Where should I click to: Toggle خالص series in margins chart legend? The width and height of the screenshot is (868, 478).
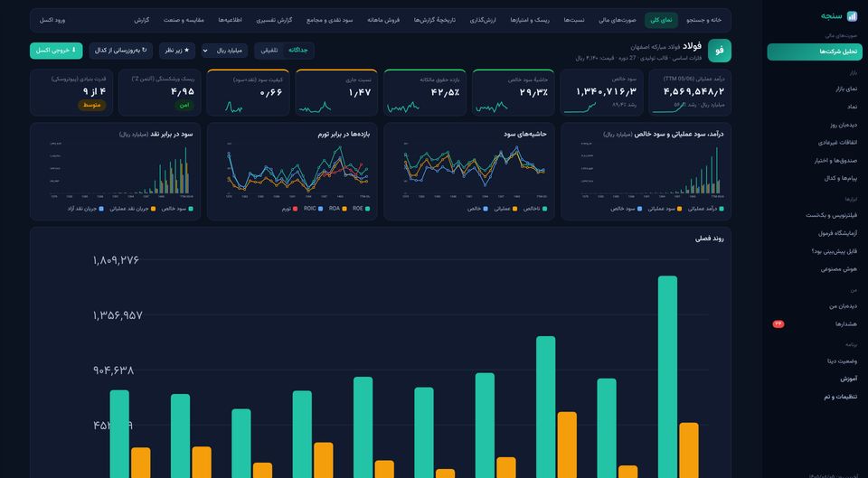tap(477, 209)
